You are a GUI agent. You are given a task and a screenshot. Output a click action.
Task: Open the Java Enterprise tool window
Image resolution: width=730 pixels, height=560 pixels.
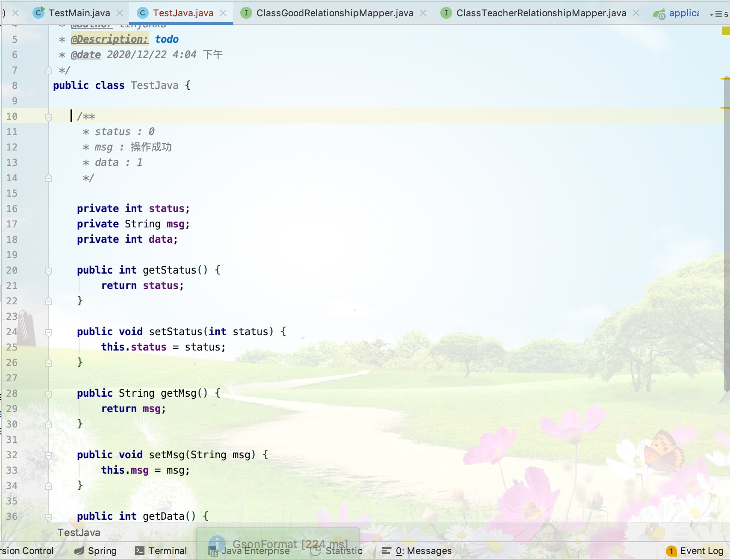tap(249, 551)
